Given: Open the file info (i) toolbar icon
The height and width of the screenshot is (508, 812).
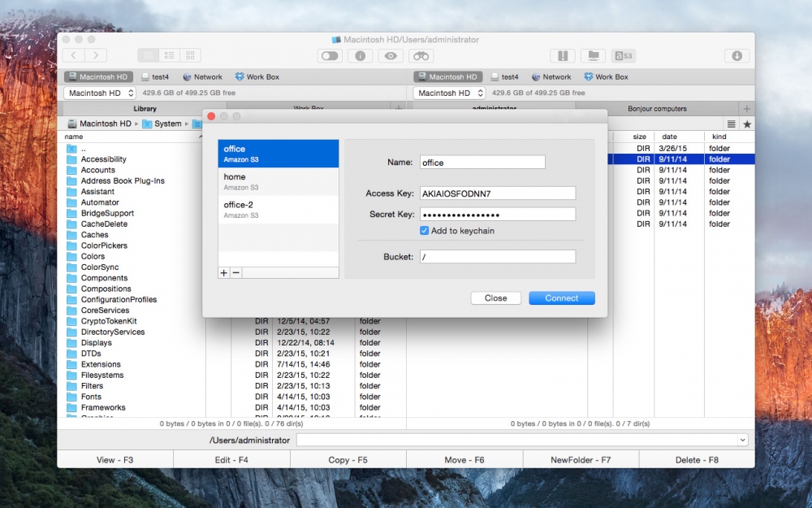Looking at the screenshot, I should coord(361,55).
